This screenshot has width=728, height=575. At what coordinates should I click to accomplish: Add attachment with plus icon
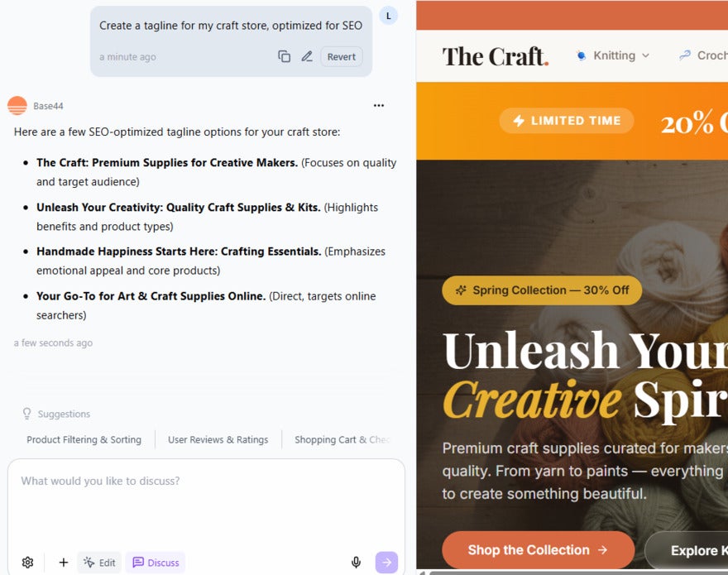[x=64, y=563]
